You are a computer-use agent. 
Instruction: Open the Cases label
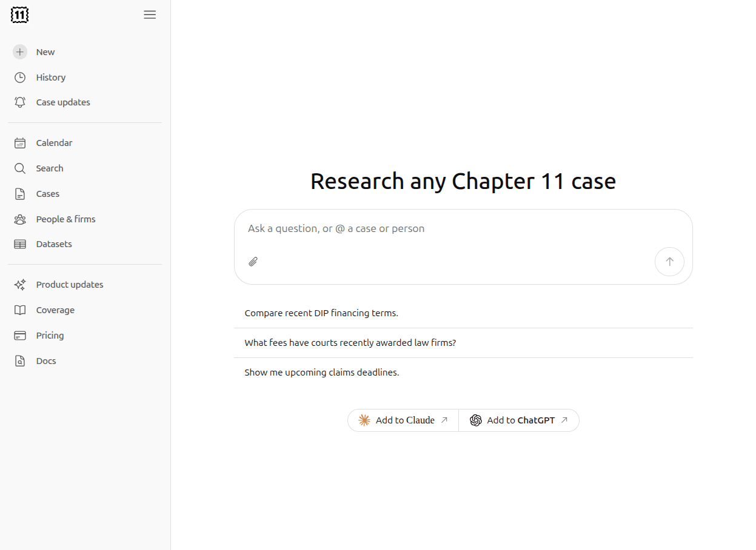click(x=48, y=194)
